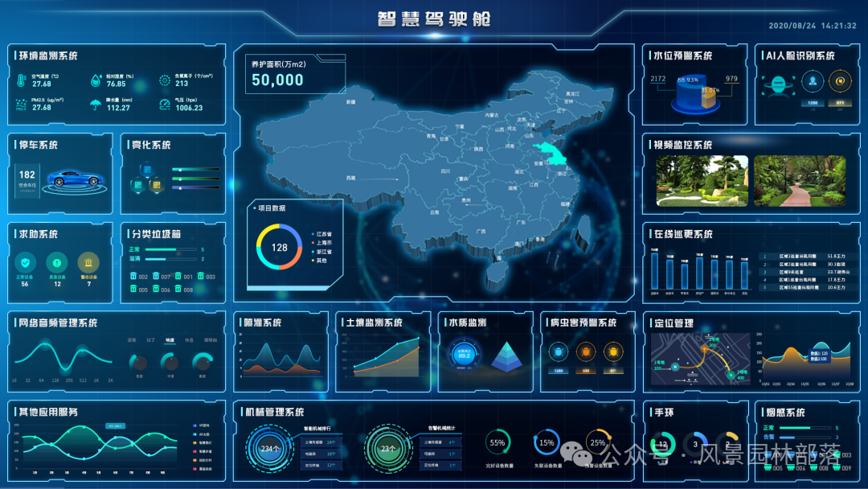Click the air pressure gauge icon
Image resolution: width=868 pixels, height=489 pixels.
(x=164, y=104)
